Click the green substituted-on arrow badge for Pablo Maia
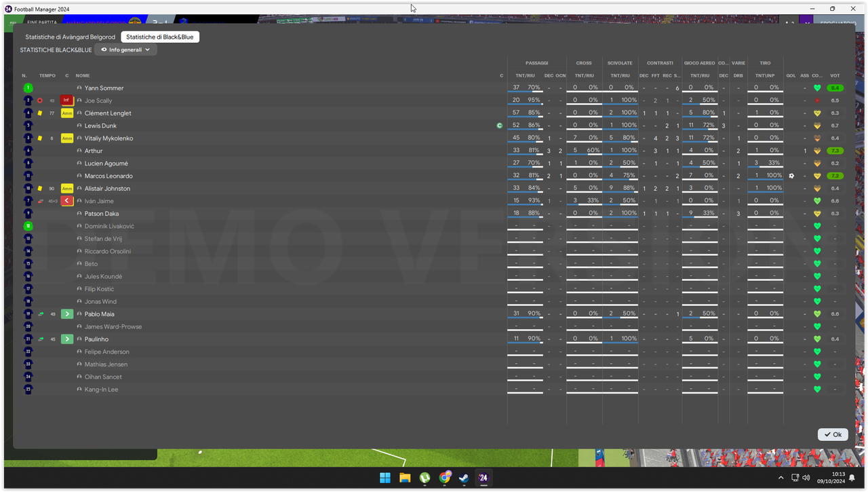This screenshot has height=492, width=868. click(x=66, y=314)
